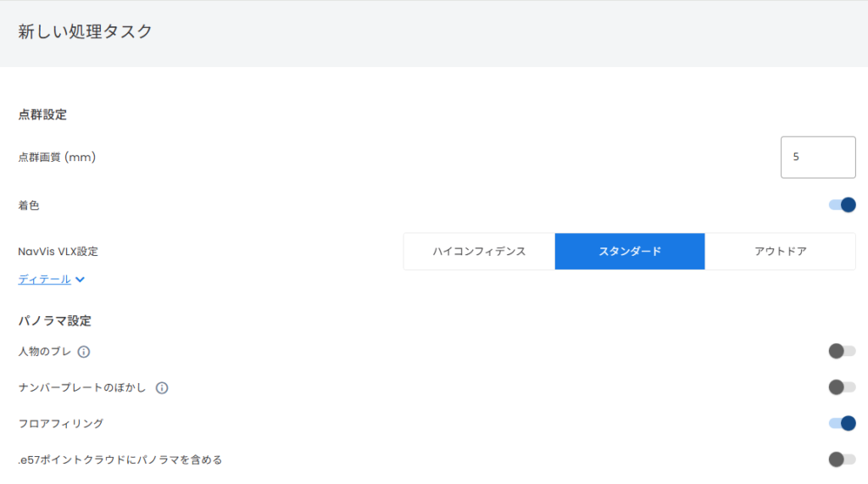Image resolution: width=868 pixels, height=484 pixels.
Task: Select the ハイコンフィデンス option
Action: (x=479, y=252)
